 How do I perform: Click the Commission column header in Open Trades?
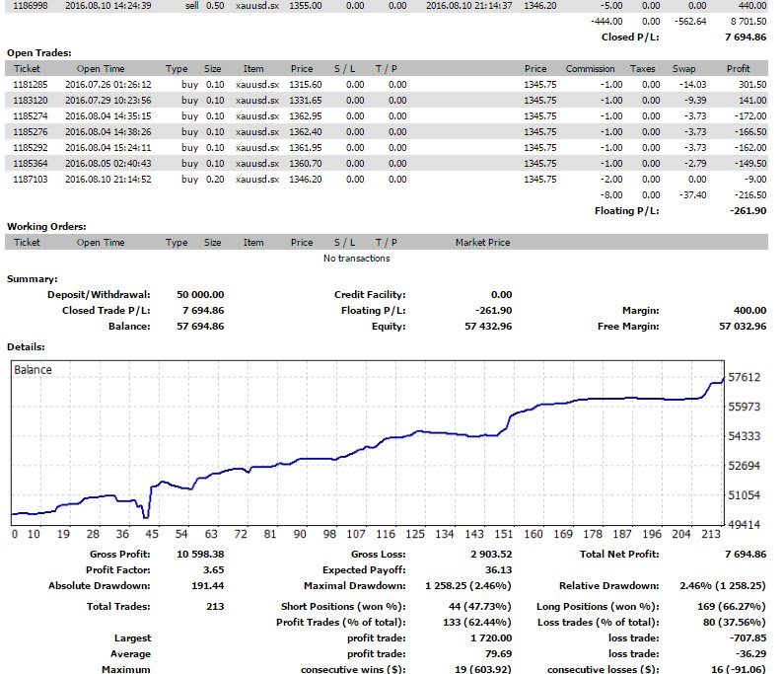pos(590,69)
